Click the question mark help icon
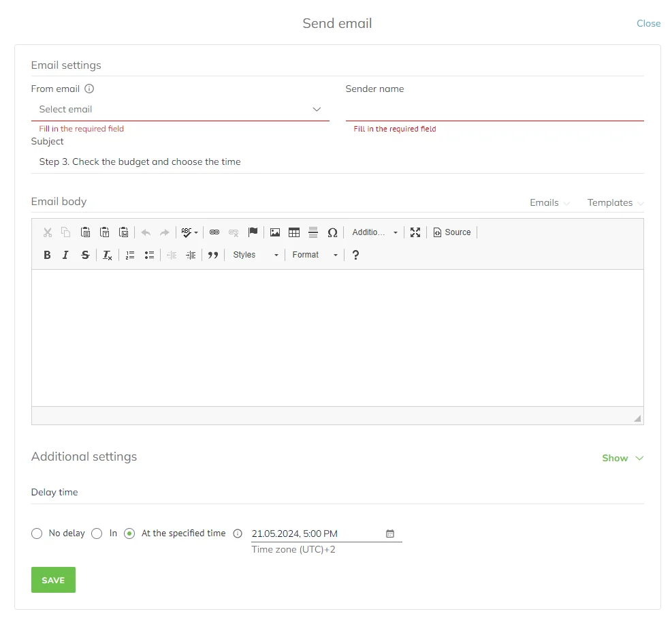Screen dimensions: 672x618 click(355, 256)
